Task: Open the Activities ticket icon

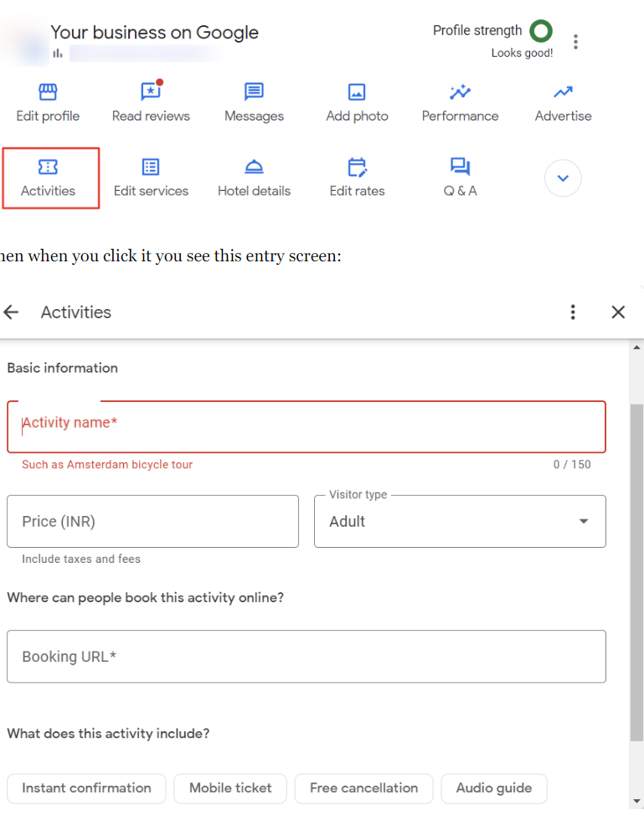Action: pos(49,168)
